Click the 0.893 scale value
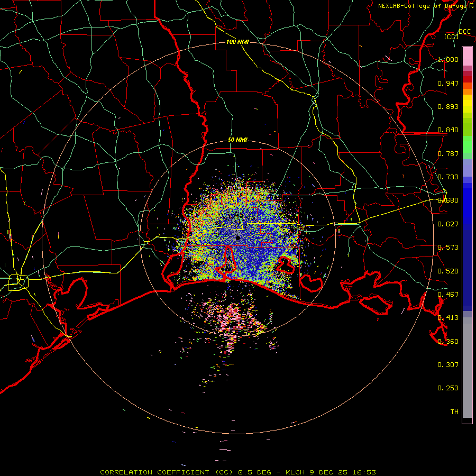The height and width of the screenshot is (476, 476). 448,106
